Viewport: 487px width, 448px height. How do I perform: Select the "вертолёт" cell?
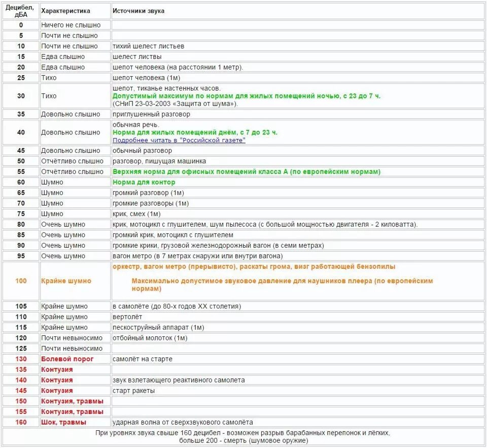click(298, 317)
